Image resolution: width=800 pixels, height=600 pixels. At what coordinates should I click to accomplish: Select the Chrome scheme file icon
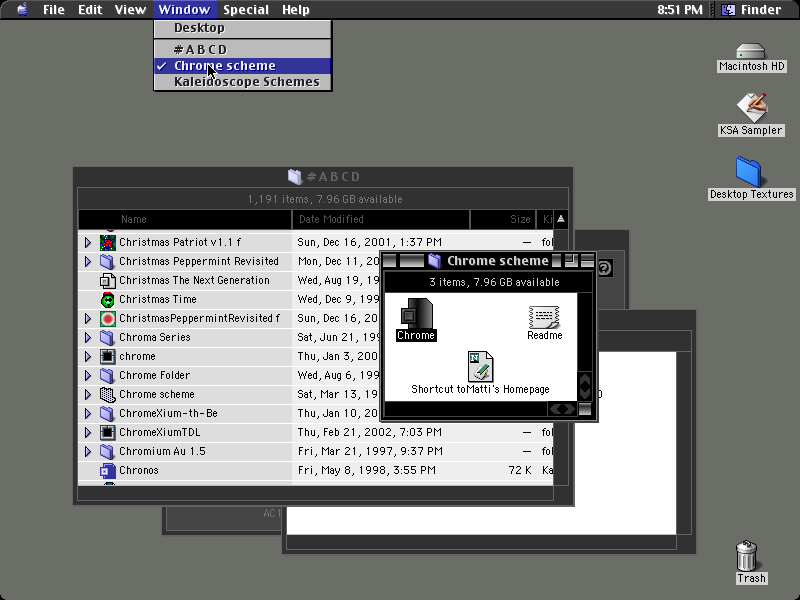coord(416,313)
